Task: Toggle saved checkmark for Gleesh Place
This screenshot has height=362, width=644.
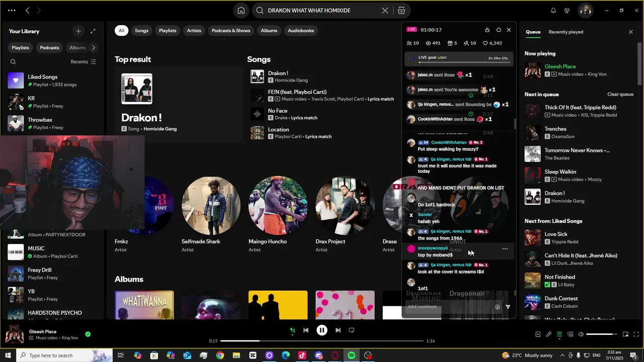Action: click(x=88, y=334)
